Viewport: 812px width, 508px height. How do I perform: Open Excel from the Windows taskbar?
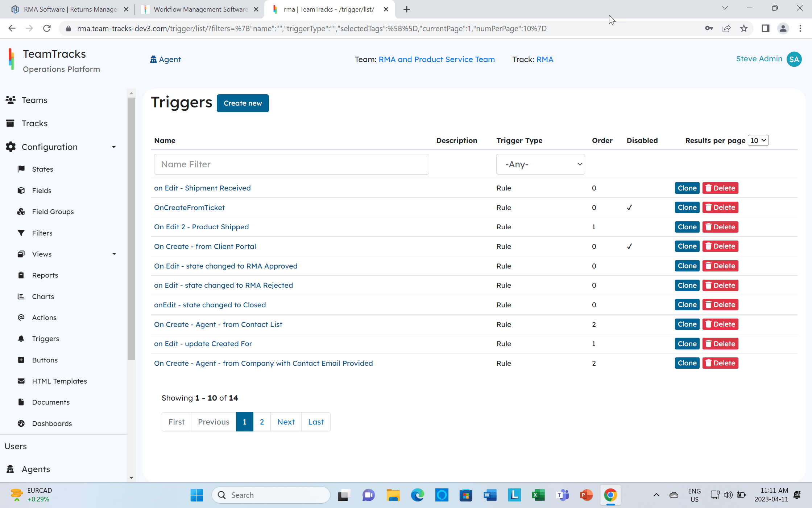(x=538, y=495)
